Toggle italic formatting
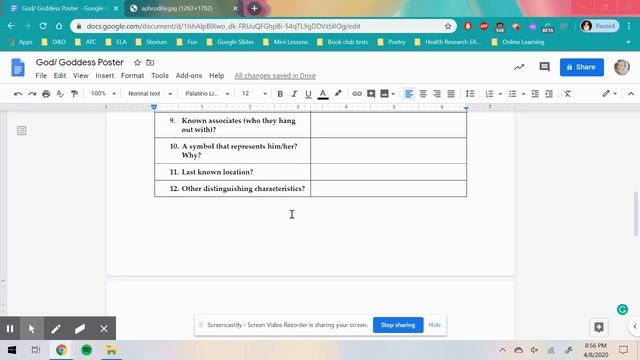640x360 pixels. point(294,94)
